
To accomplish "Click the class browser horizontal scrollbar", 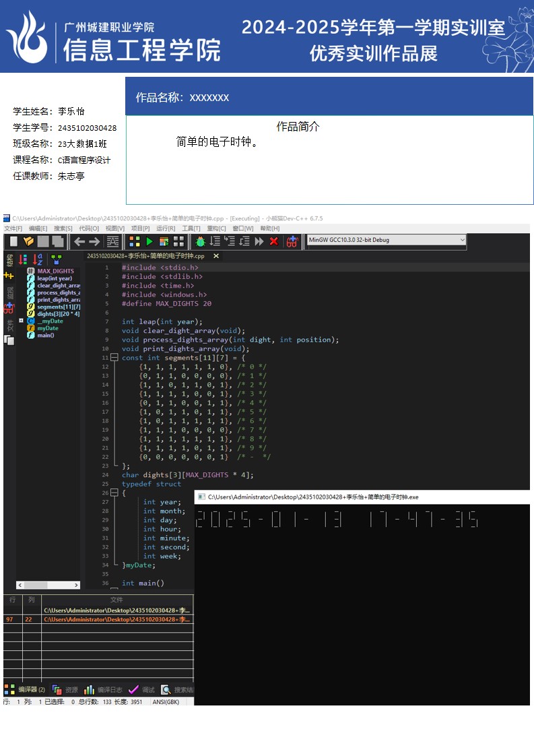I will 48,585.
